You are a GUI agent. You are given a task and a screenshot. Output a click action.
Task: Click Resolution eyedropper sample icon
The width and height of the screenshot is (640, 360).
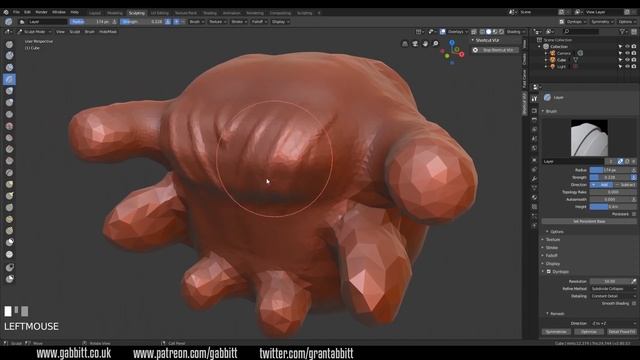tap(633, 281)
